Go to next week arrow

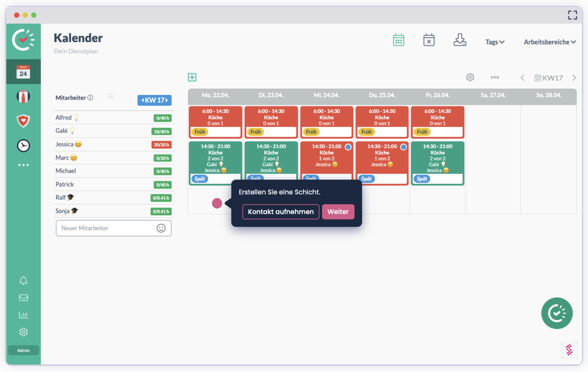point(574,78)
